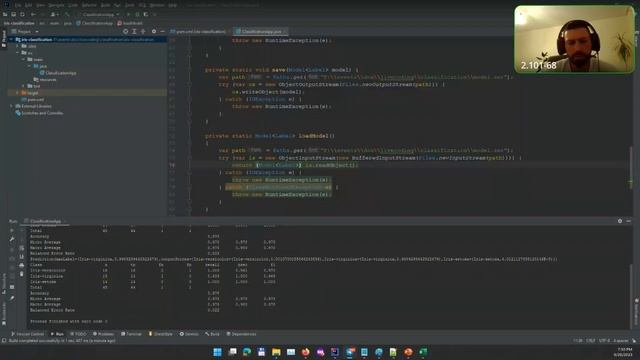Click the Back navigation arrow icon

pos(33,14)
